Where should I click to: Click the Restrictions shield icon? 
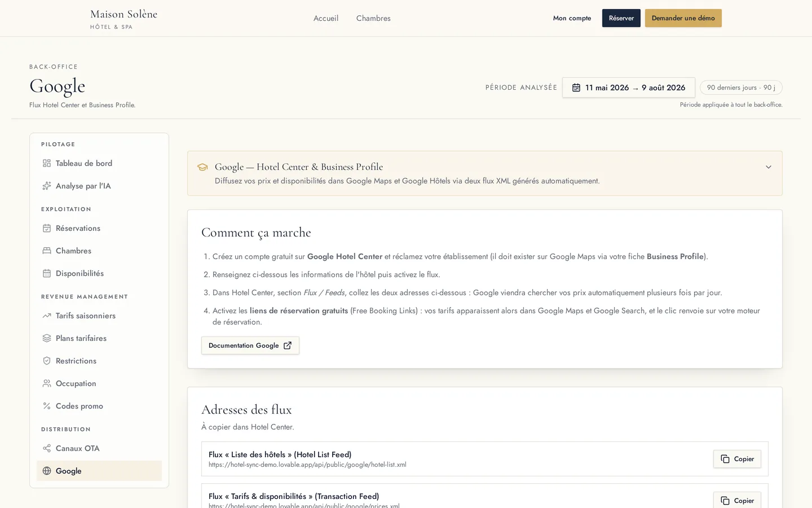(x=47, y=361)
